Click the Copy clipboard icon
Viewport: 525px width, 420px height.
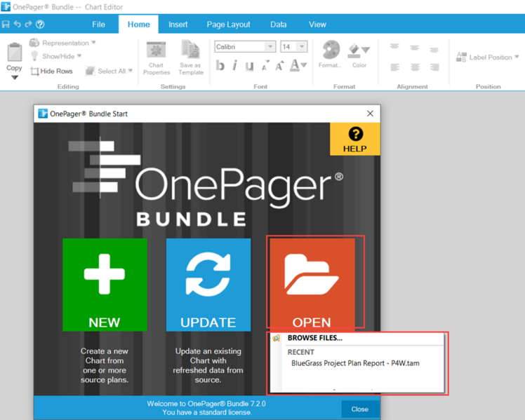[x=15, y=52]
